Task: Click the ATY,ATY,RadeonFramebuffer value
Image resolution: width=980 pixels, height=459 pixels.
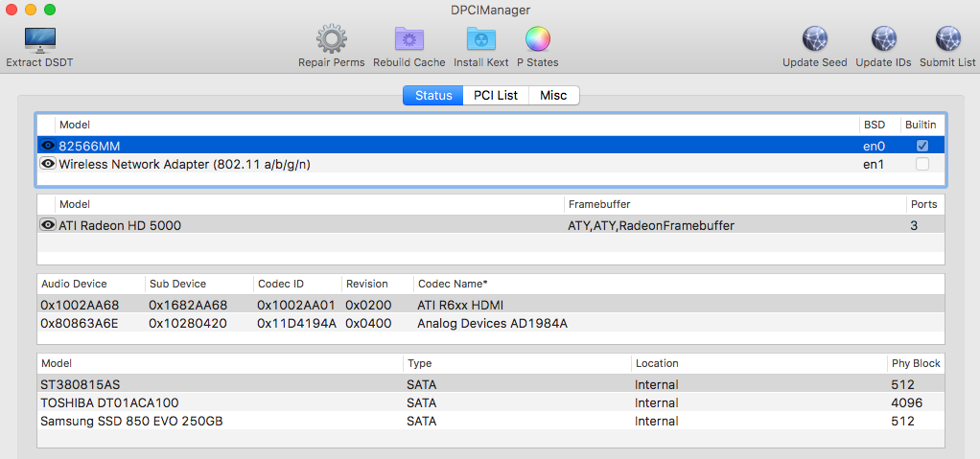Action: click(x=651, y=225)
